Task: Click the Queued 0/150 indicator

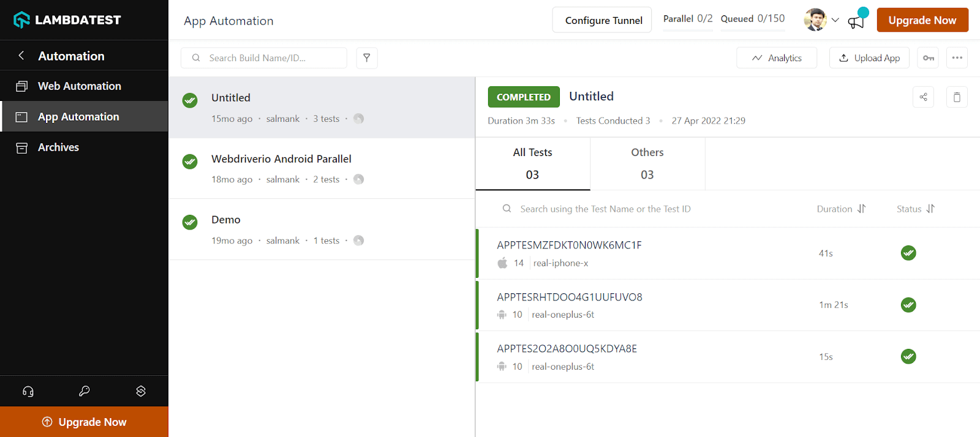Action: [753, 19]
